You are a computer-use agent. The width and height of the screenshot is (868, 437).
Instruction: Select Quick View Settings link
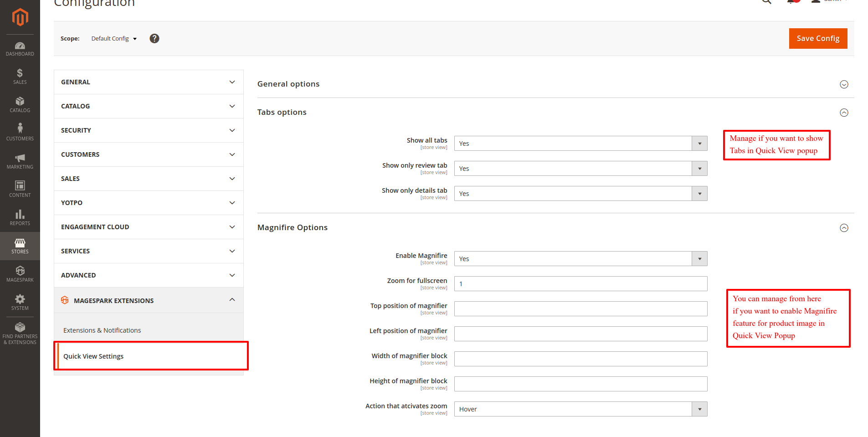pos(93,356)
